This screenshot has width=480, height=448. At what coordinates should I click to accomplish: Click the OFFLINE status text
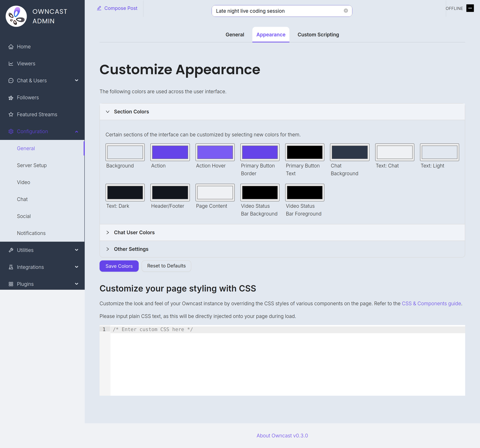click(x=454, y=8)
